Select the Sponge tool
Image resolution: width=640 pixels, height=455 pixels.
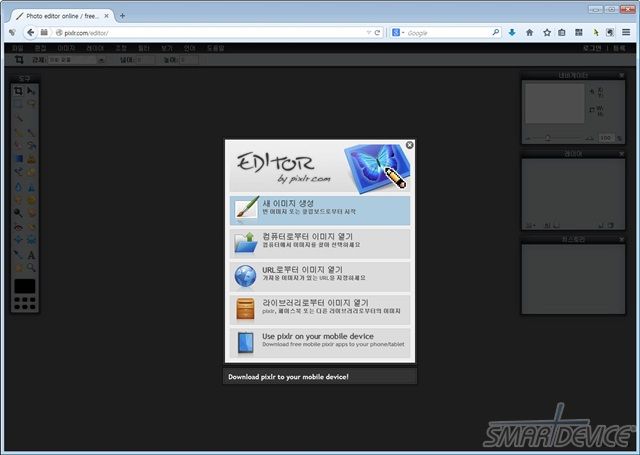(x=31, y=200)
